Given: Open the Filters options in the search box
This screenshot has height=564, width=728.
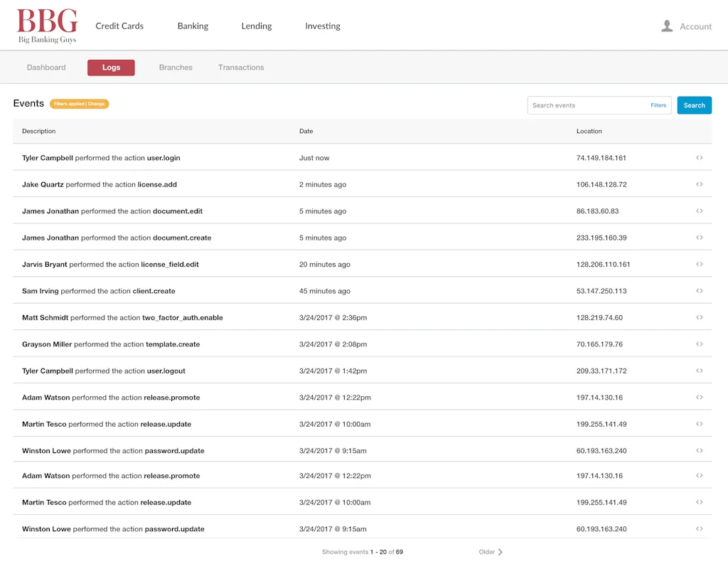Looking at the screenshot, I should pyautogui.click(x=658, y=105).
